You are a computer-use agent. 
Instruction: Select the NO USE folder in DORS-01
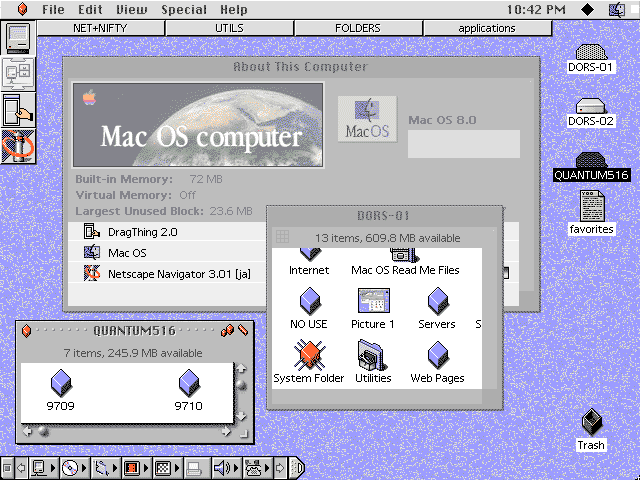(x=309, y=308)
